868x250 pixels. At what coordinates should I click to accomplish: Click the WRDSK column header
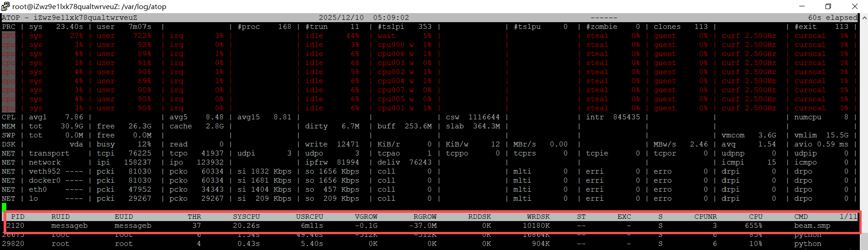[538, 217]
